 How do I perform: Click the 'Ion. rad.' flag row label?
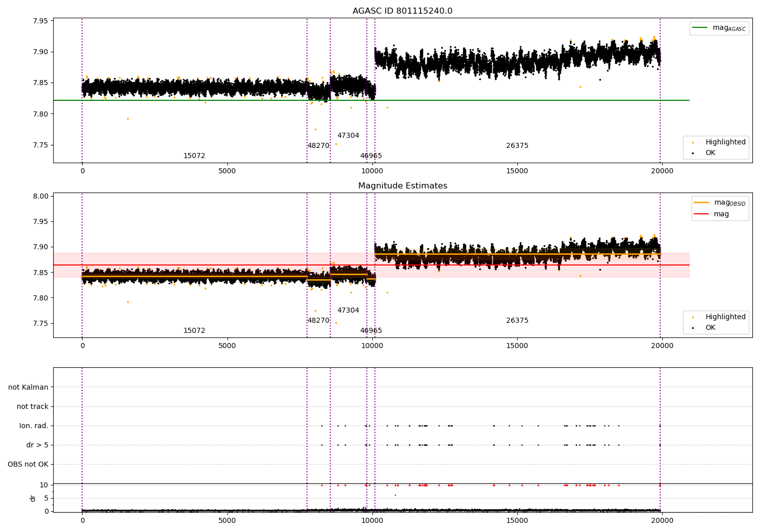click(x=34, y=426)
